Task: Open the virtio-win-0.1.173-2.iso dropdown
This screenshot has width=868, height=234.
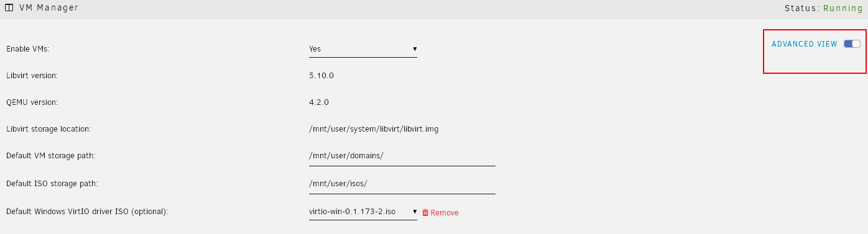Action: click(x=363, y=212)
